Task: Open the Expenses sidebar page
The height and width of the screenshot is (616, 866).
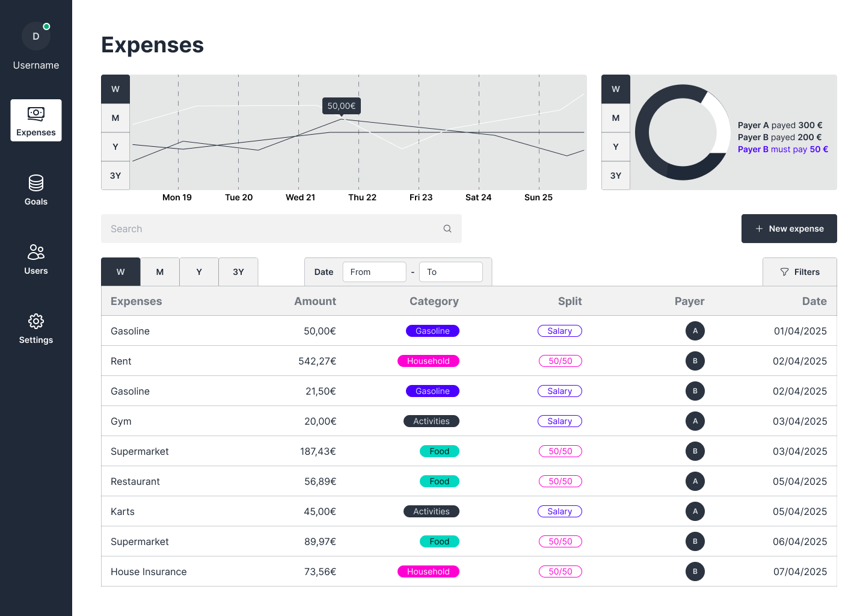Action: 36,120
